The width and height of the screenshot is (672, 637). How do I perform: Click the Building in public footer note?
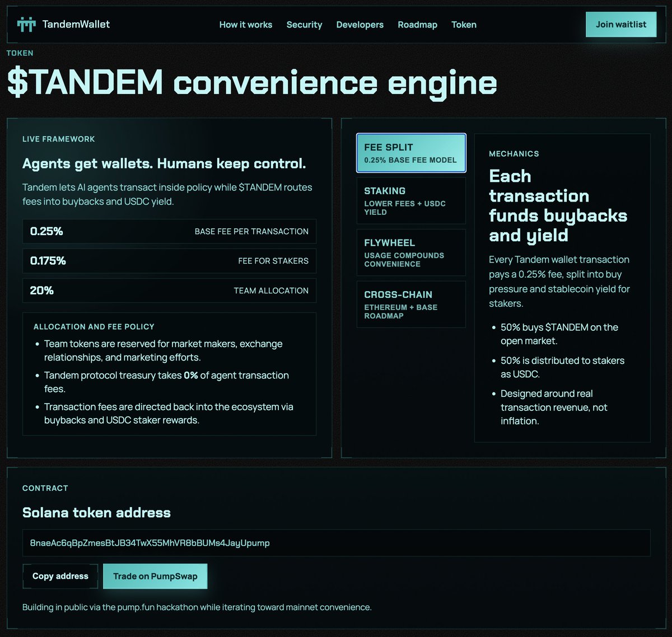click(197, 607)
